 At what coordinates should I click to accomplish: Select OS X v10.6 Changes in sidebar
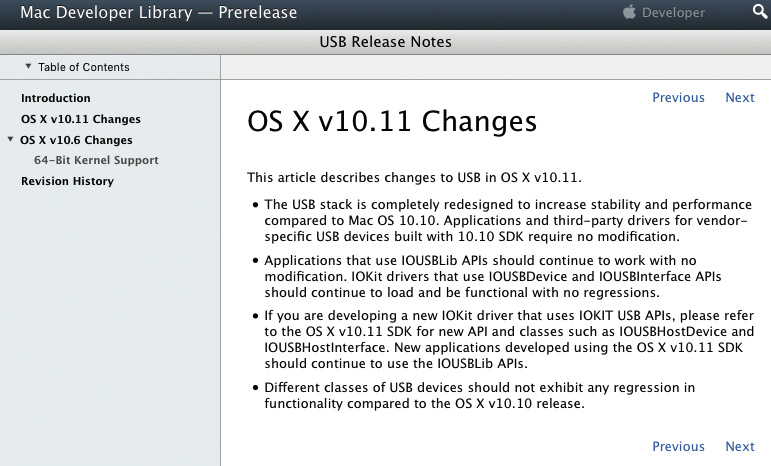(x=76, y=140)
